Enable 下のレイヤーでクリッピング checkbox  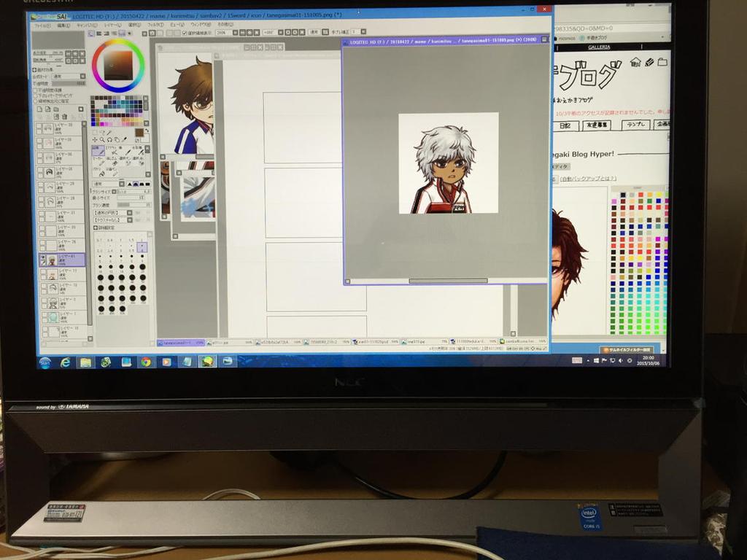click(x=35, y=96)
